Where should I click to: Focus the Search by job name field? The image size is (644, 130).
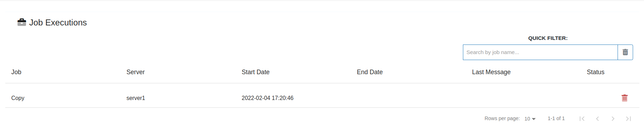[540, 52]
